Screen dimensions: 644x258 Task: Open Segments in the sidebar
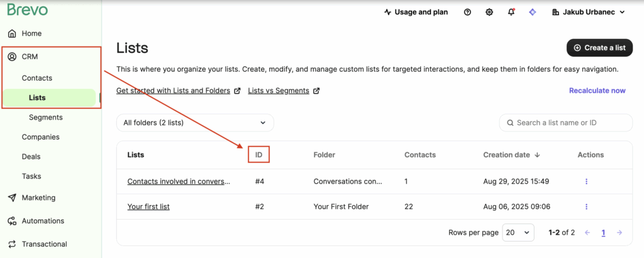click(45, 117)
